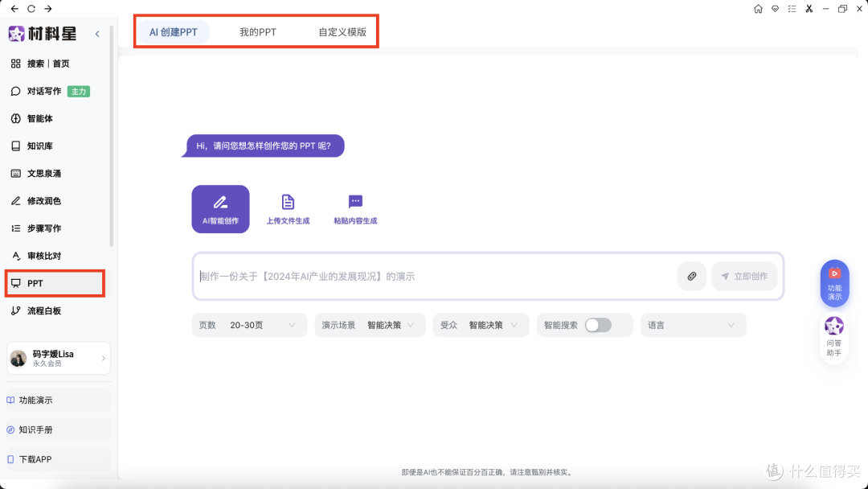Toggle the 智能搜索 switch
868x489 pixels.
coord(599,325)
